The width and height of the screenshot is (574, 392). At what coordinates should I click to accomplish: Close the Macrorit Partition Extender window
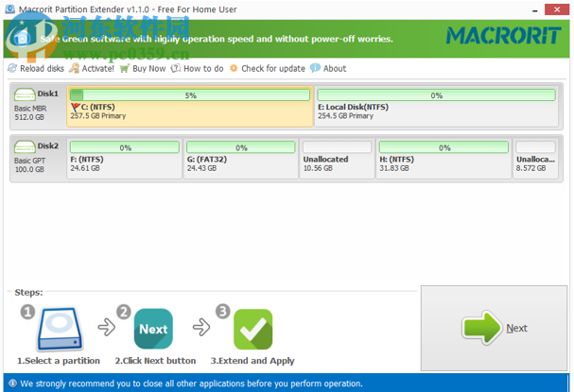(x=557, y=9)
